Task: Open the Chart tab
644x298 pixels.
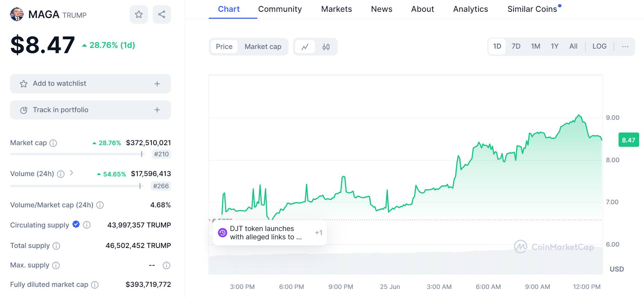Action: point(229,9)
